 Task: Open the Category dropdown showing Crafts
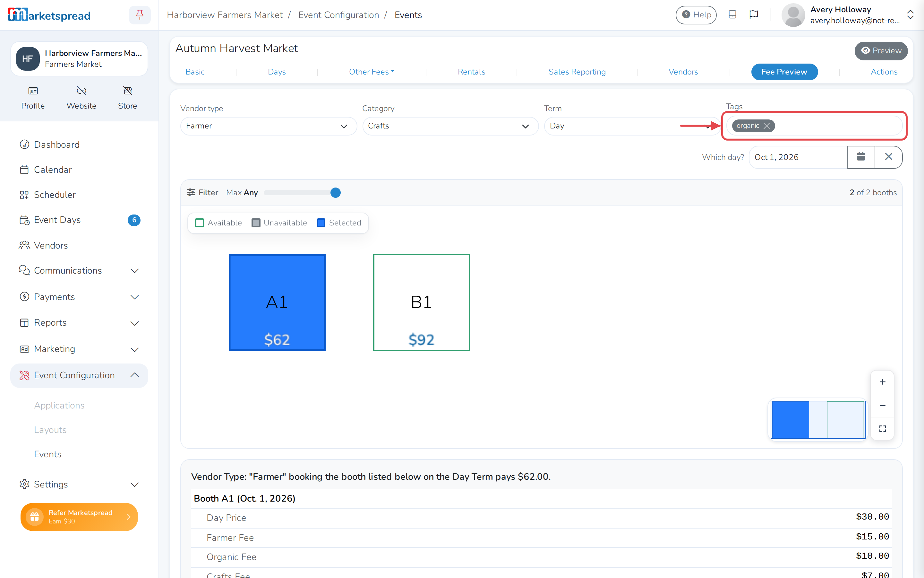tap(450, 126)
